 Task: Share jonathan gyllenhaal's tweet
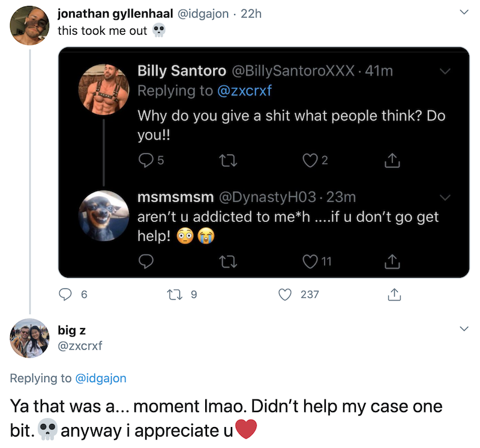pyautogui.click(x=394, y=294)
